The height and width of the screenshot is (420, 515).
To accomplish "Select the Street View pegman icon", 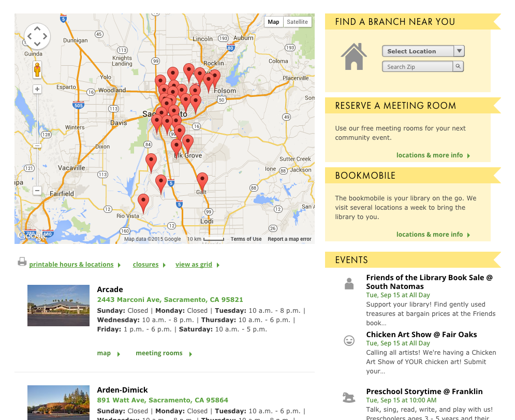I will point(37,69).
